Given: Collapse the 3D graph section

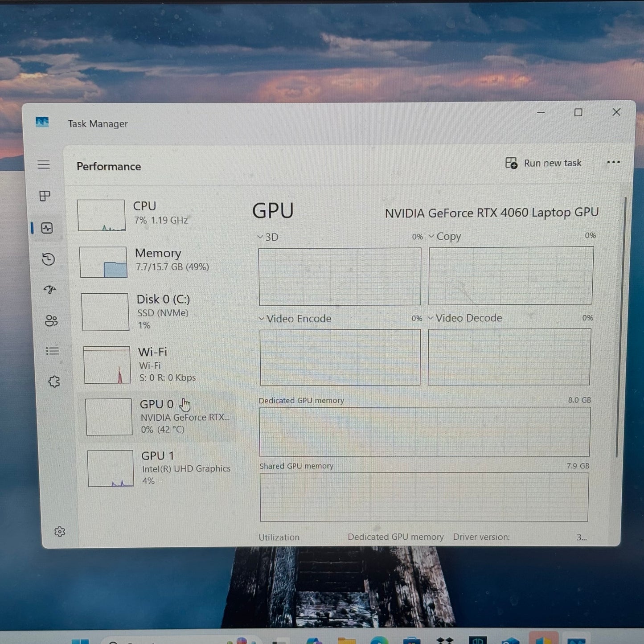Looking at the screenshot, I should point(260,237).
